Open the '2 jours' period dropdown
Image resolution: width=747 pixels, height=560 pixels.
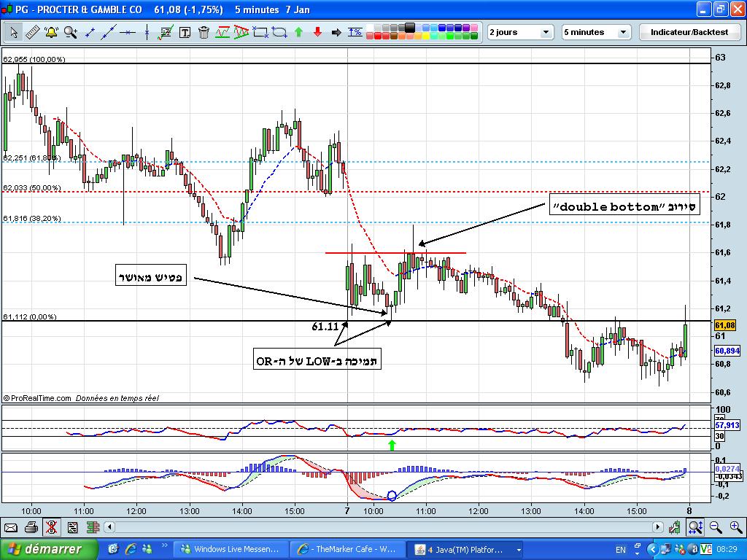pyautogui.click(x=519, y=32)
